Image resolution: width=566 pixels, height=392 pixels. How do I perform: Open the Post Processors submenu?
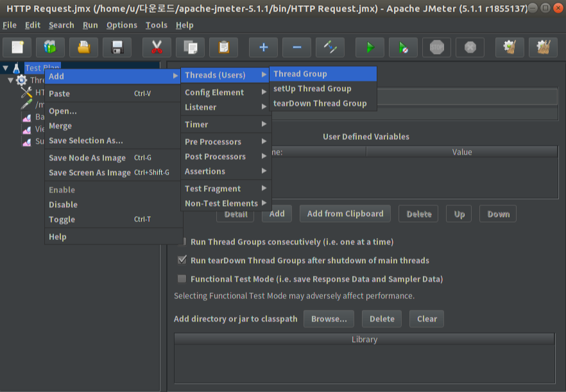point(226,157)
